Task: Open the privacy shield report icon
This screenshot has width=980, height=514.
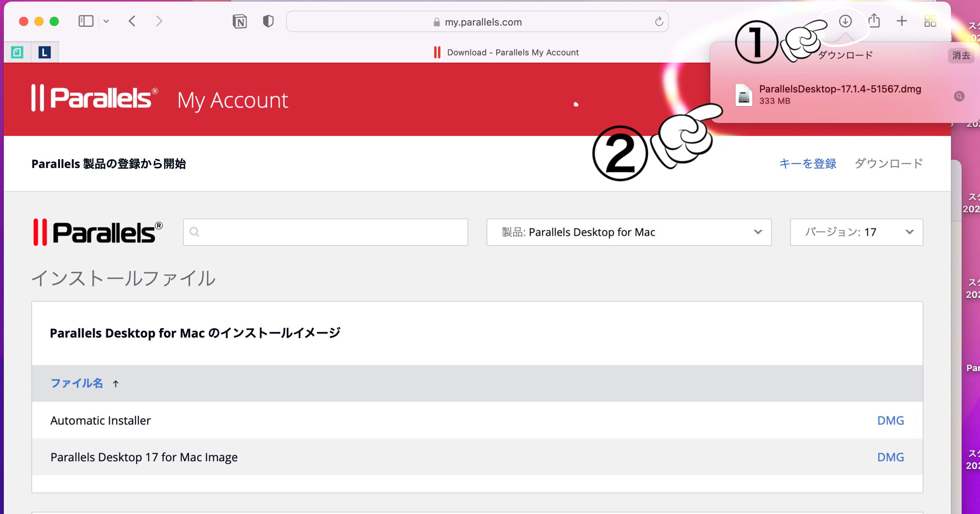Action: coord(268,21)
